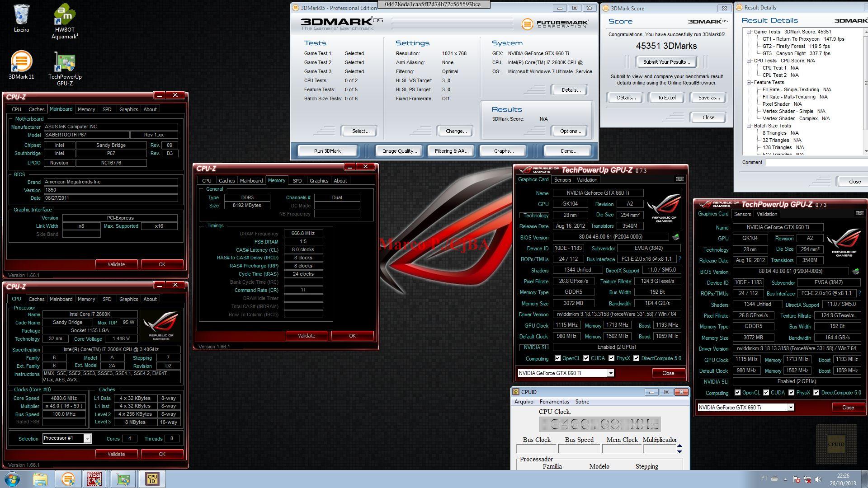Click the taskbar clock showing 22:26

click(x=843, y=479)
